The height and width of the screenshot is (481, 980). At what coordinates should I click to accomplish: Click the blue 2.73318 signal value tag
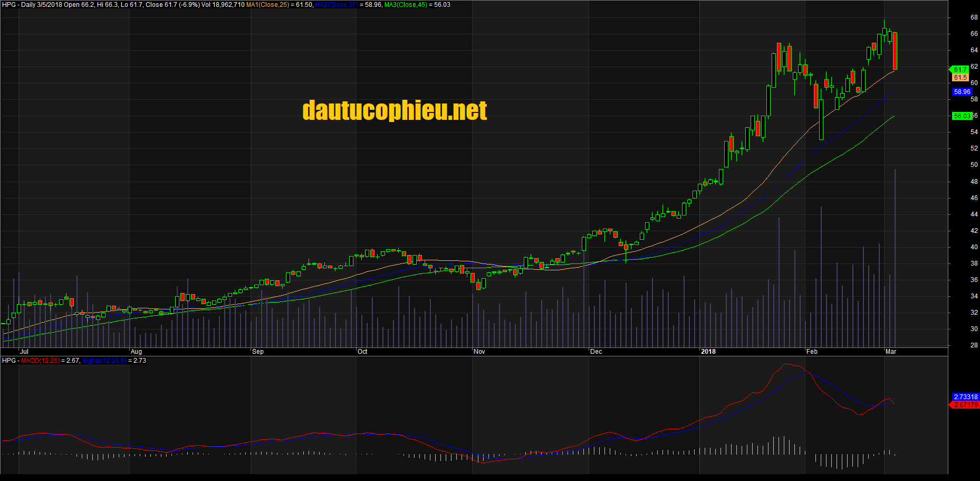965,397
